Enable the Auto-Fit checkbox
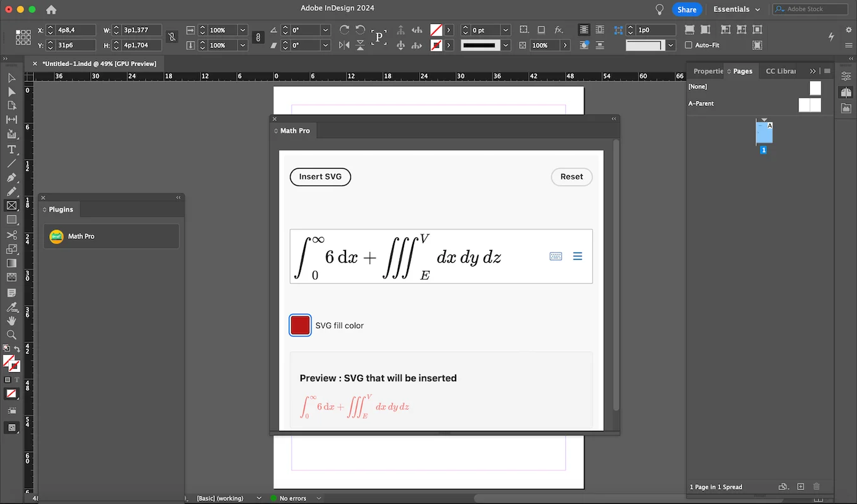Image resolution: width=857 pixels, height=504 pixels. [689, 45]
